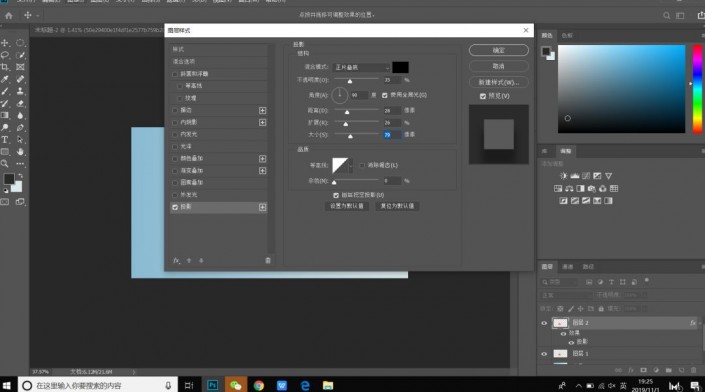705x392 pixels.
Task: Toggle the 使用全局光 checkbox
Action: 385,95
